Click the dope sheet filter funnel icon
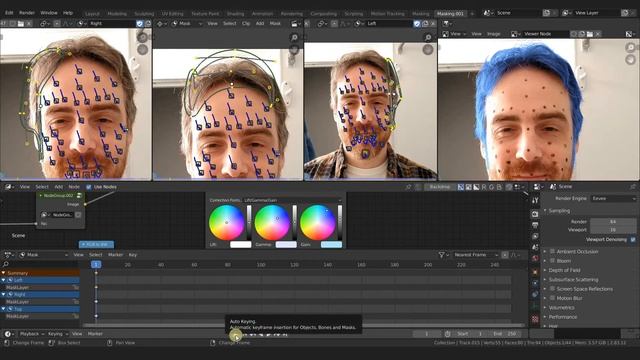The height and width of the screenshot is (360, 640). click(441, 255)
